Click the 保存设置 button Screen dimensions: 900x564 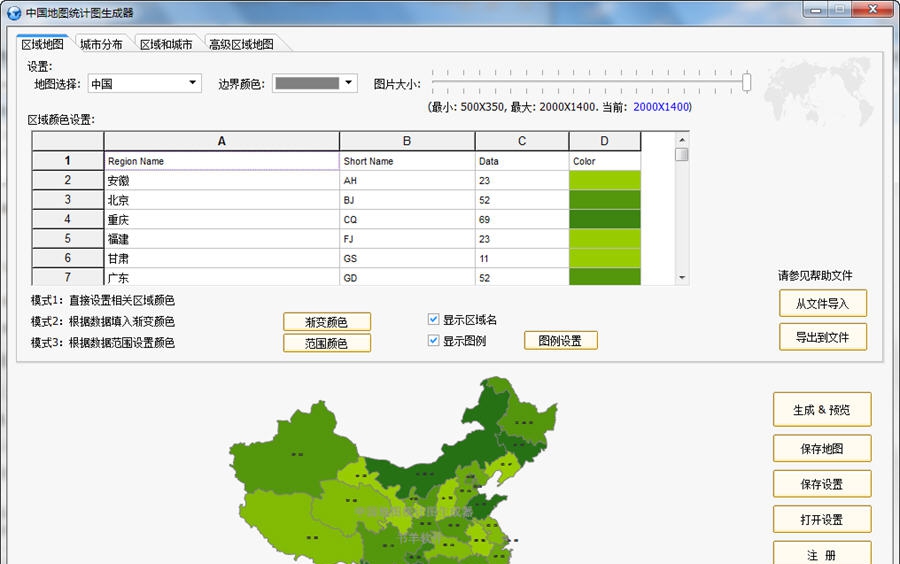tap(822, 484)
